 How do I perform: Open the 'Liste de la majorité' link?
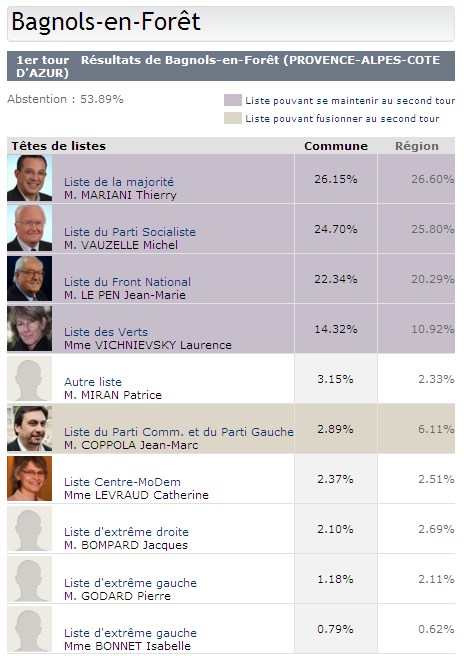(x=119, y=182)
